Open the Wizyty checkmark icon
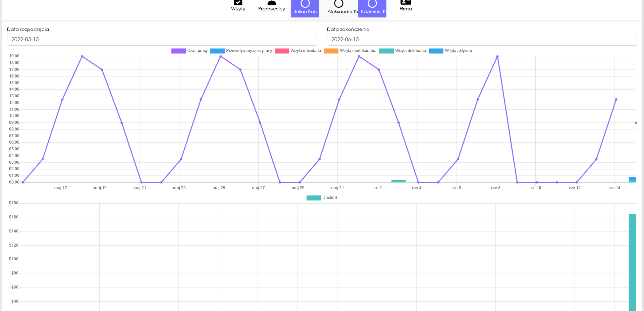 (238, 3)
